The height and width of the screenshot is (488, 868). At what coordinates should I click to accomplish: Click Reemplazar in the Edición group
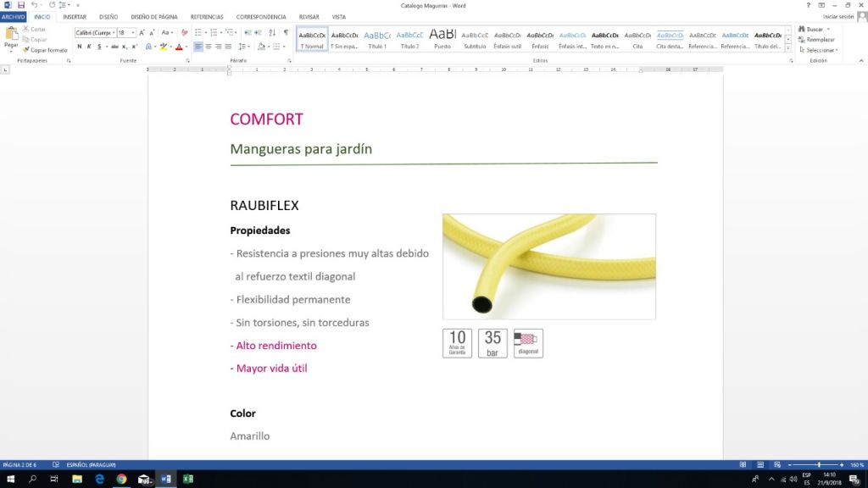(816, 39)
